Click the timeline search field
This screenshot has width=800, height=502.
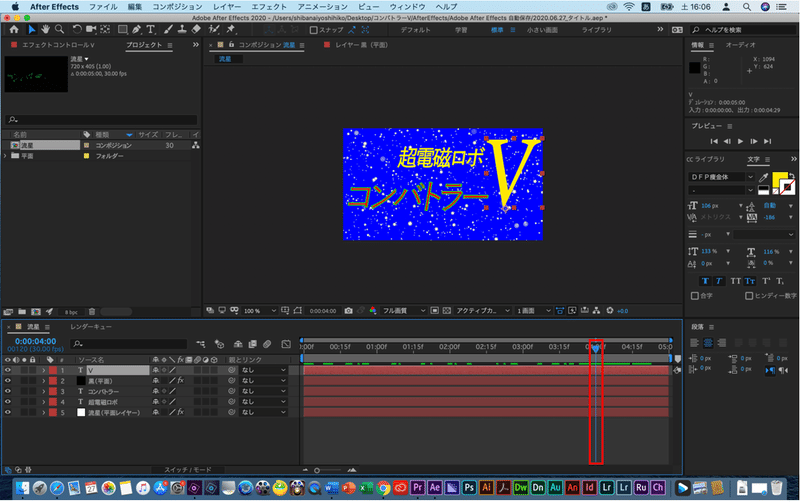(129, 344)
